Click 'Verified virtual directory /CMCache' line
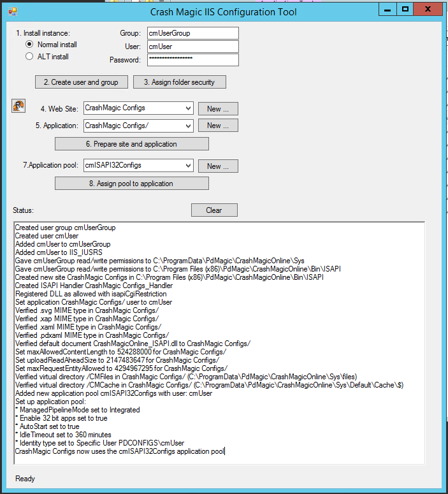Viewport: 448px width, 494px height. click(x=209, y=384)
